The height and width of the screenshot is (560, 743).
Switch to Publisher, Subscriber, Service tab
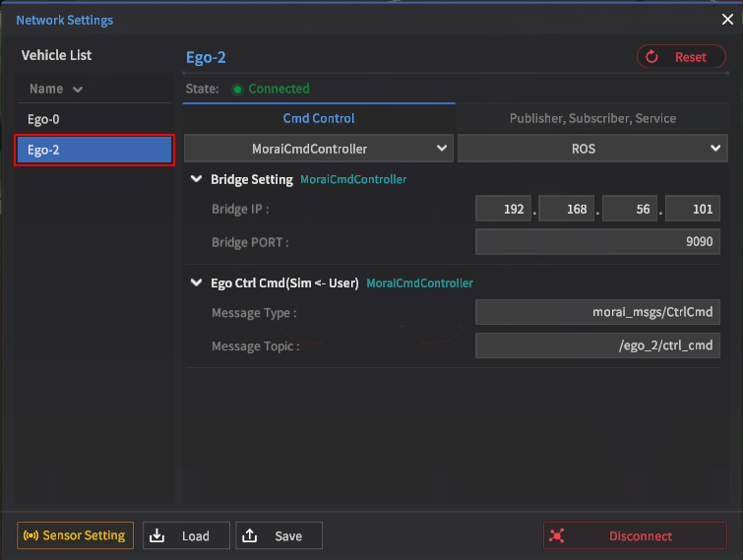(x=592, y=118)
